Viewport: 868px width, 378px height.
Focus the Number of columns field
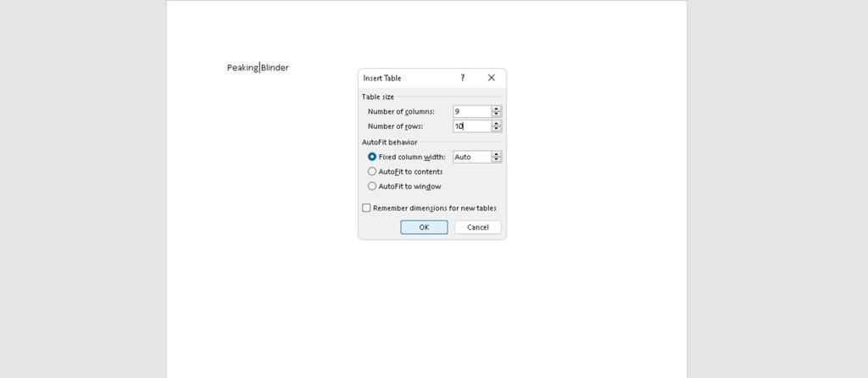click(472, 111)
